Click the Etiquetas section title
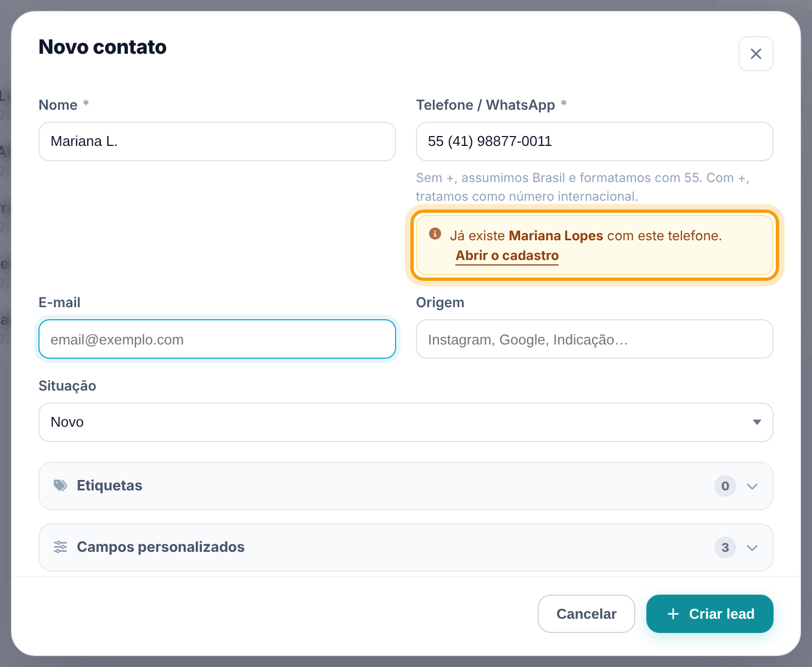Viewport: 812px width, 667px height. [110, 485]
